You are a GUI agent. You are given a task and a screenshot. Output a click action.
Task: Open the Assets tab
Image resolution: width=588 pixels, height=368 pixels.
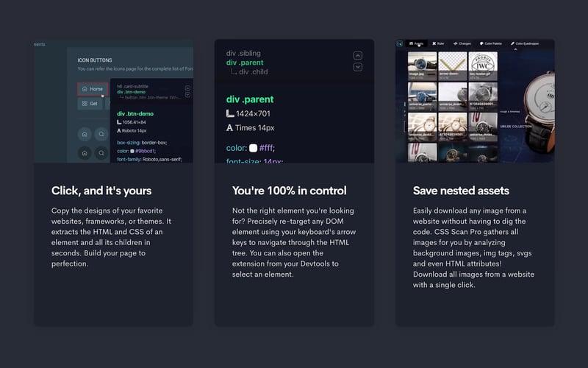pyautogui.click(x=416, y=43)
